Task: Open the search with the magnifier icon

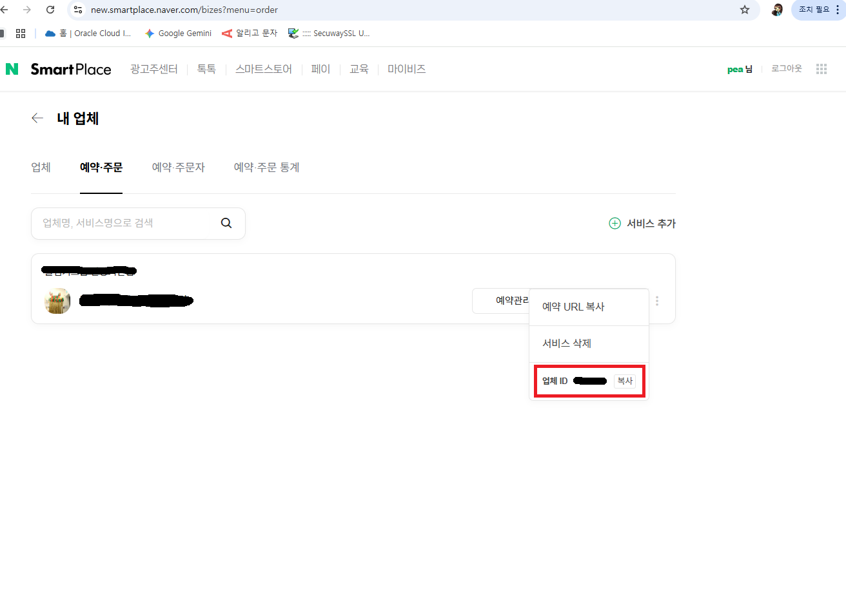Action: click(x=226, y=222)
